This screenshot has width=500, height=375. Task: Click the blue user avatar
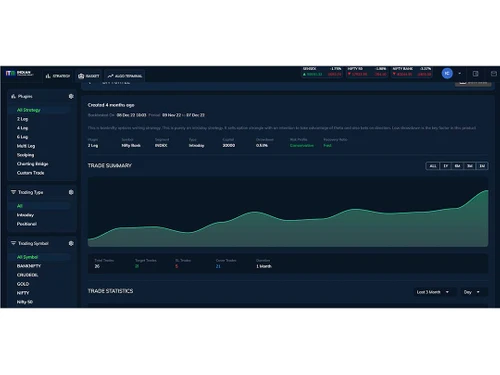[x=447, y=73]
